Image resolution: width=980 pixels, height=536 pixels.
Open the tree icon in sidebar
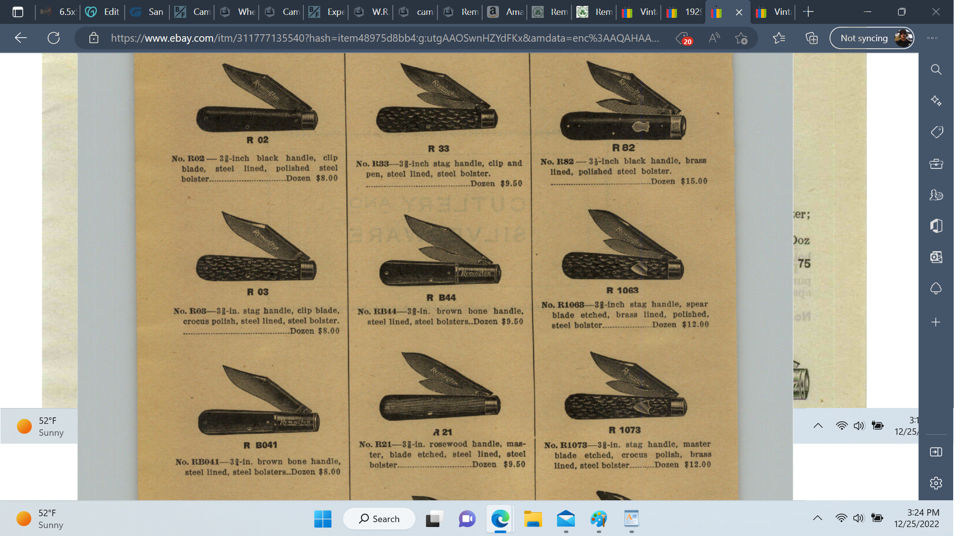pyautogui.click(x=936, y=288)
